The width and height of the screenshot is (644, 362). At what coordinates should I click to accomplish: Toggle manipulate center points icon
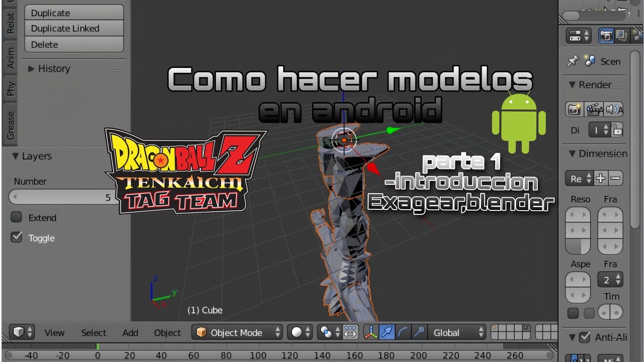point(351,332)
